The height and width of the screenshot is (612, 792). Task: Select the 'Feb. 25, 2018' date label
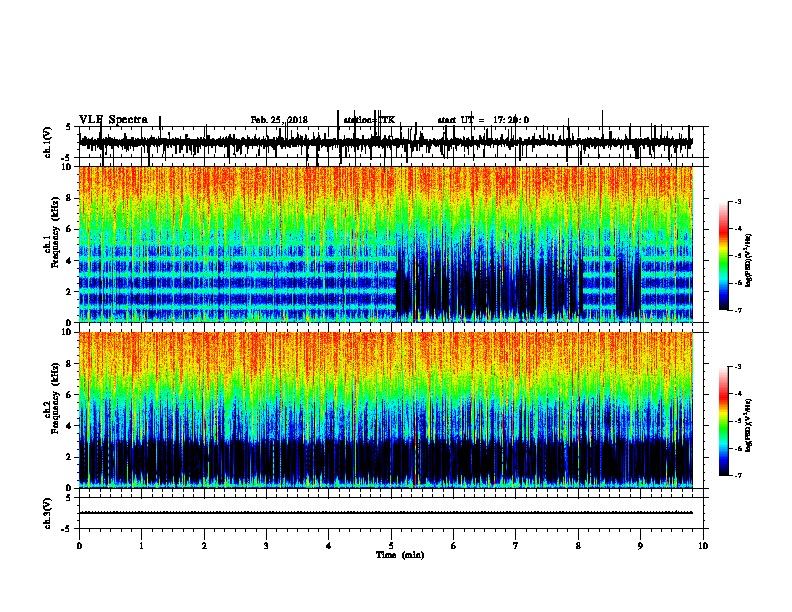pos(279,120)
